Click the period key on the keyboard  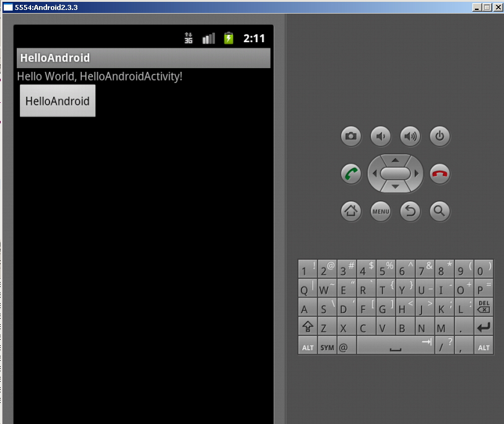(x=464, y=326)
